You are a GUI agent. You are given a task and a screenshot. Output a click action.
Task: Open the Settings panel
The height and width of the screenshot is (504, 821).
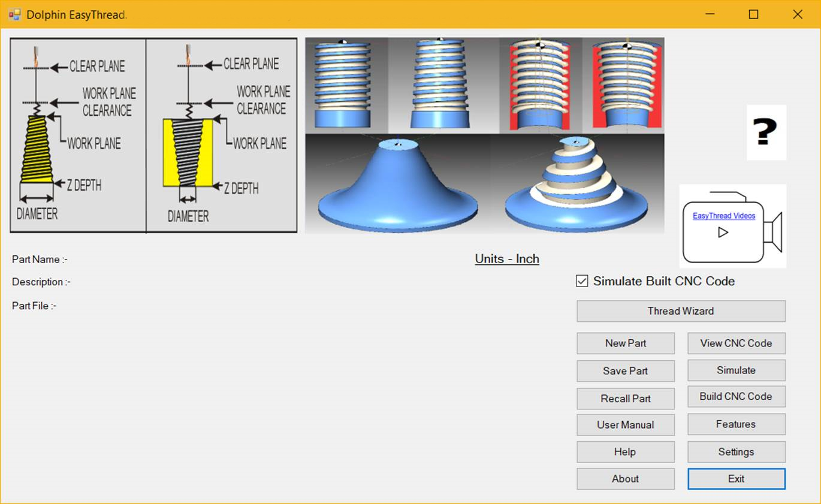click(736, 452)
